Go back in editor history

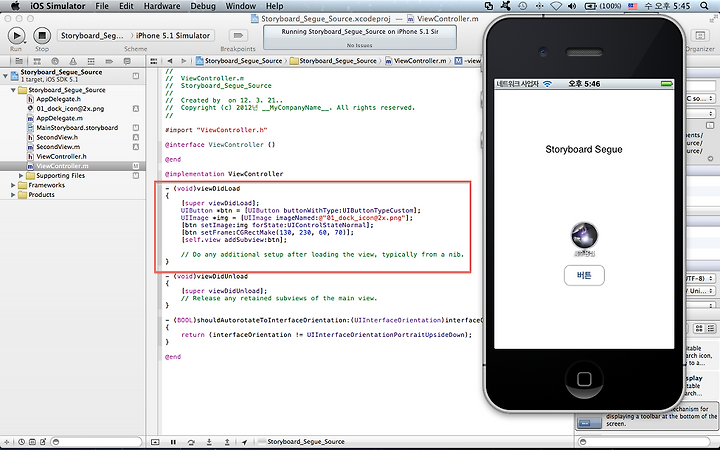pos(170,61)
